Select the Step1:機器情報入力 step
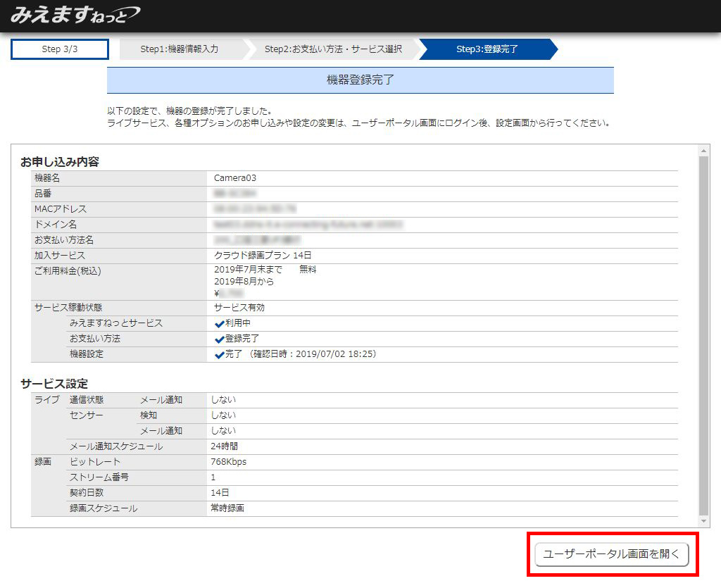The height and width of the screenshot is (588, 721). pyautogui.click(x=180, y=49)
